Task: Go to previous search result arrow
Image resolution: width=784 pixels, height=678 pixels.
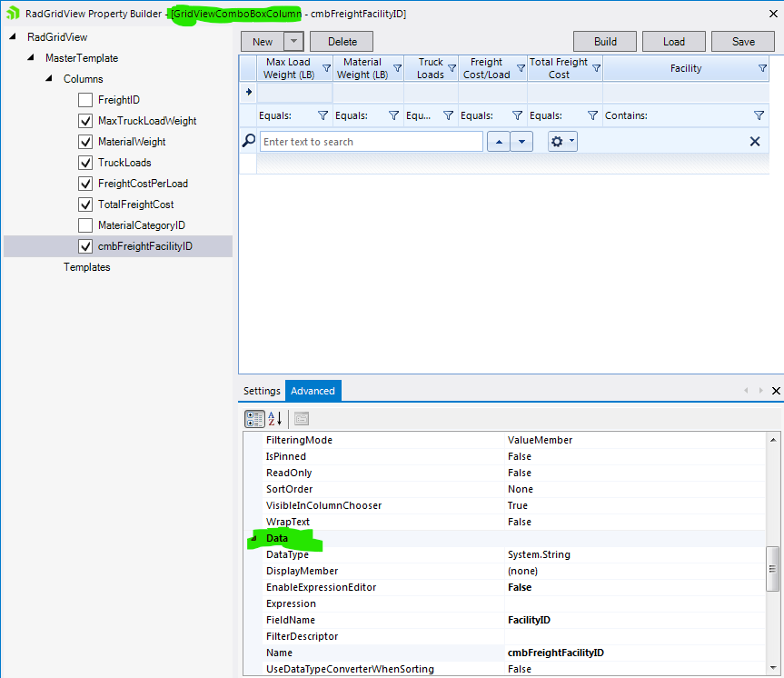Action: pos(499,142)
